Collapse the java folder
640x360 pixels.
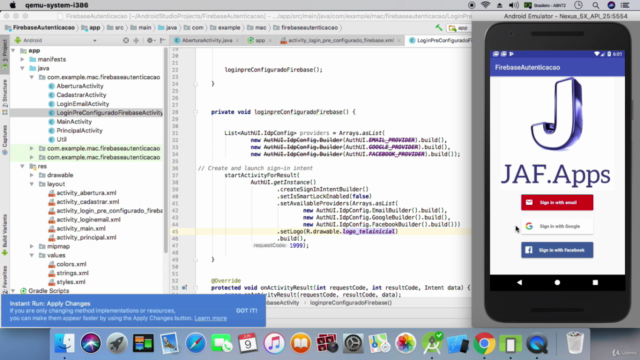(22, 69)
